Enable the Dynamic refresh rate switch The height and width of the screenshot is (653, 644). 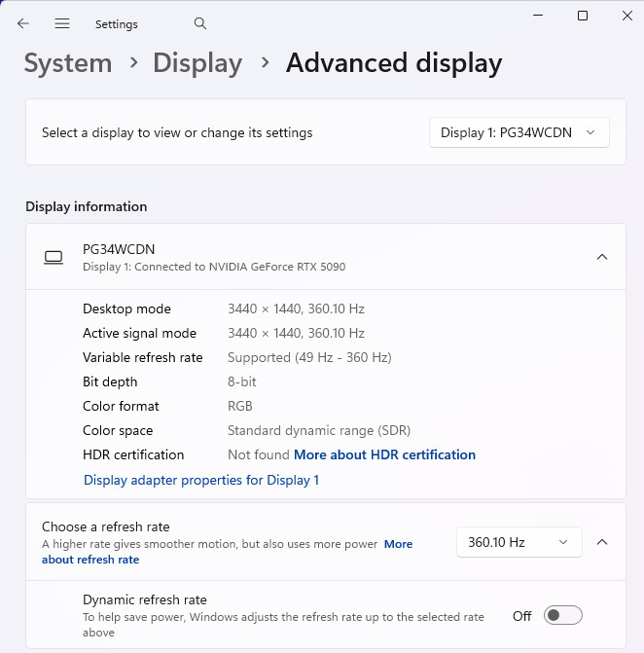click(x=562, y=615)
